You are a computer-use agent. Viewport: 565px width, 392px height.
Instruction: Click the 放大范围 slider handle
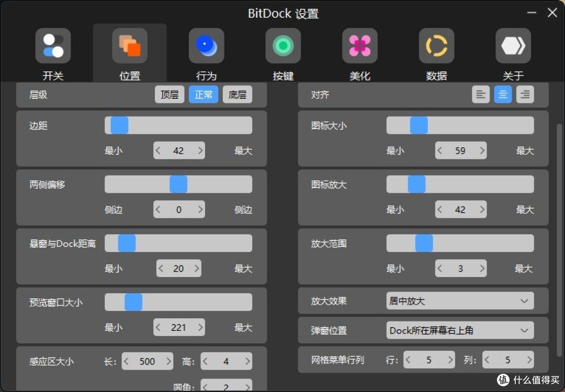click(x=424, y=244)
